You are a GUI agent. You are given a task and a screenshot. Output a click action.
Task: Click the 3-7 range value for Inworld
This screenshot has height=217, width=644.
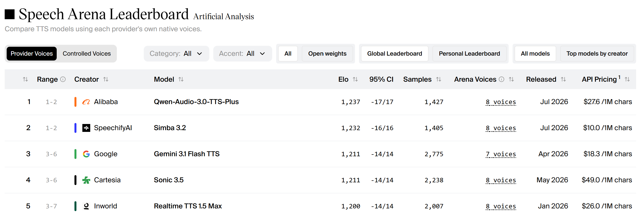(x=51, y=206)
